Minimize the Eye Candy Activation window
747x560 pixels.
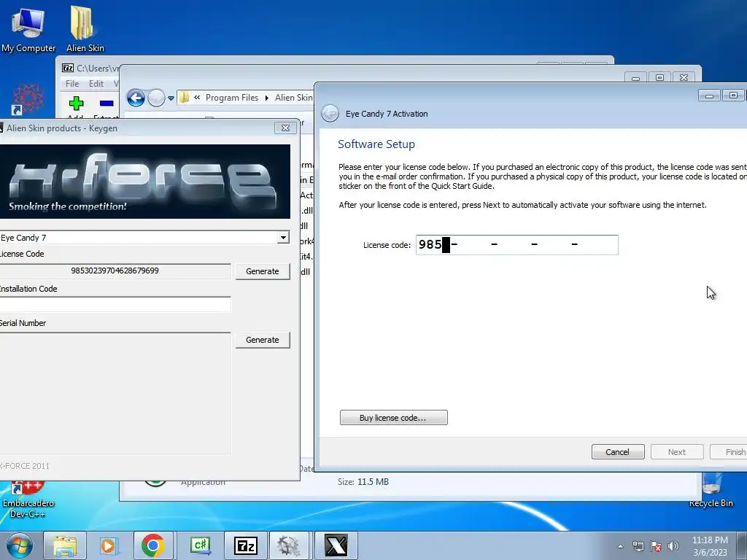(x=709, y=96)
